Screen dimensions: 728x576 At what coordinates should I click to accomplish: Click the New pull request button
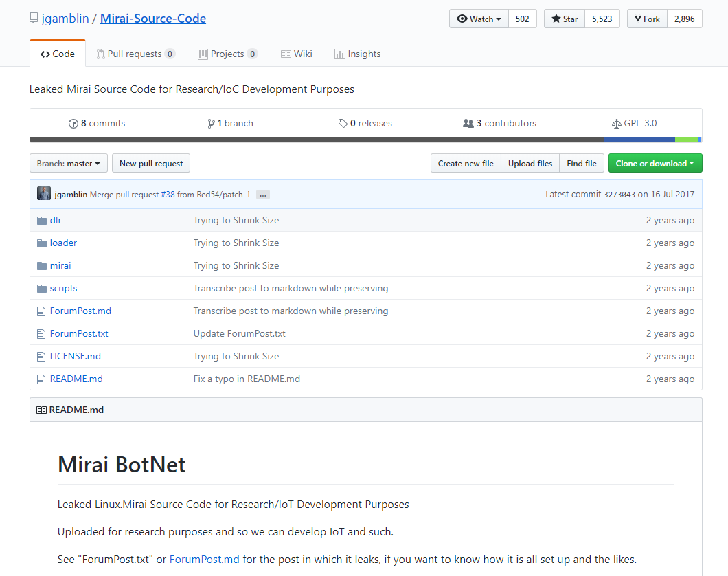click(x=151, y=164)
